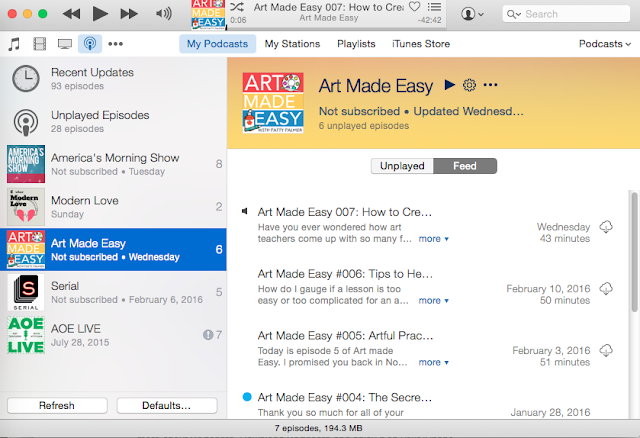Click the blue unplayed dot for episode #004
Image resolution: width=640 pixels, height=438 pixels.
[247, 397]
